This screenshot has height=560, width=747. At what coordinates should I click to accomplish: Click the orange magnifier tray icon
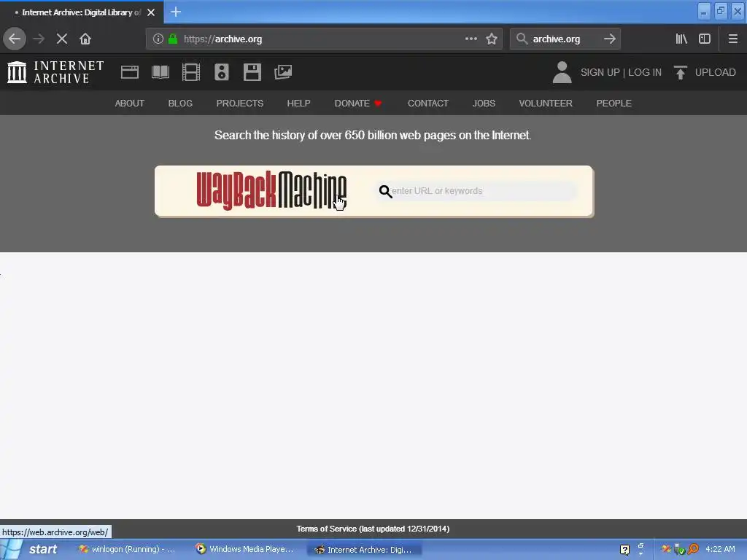[693, 549]
